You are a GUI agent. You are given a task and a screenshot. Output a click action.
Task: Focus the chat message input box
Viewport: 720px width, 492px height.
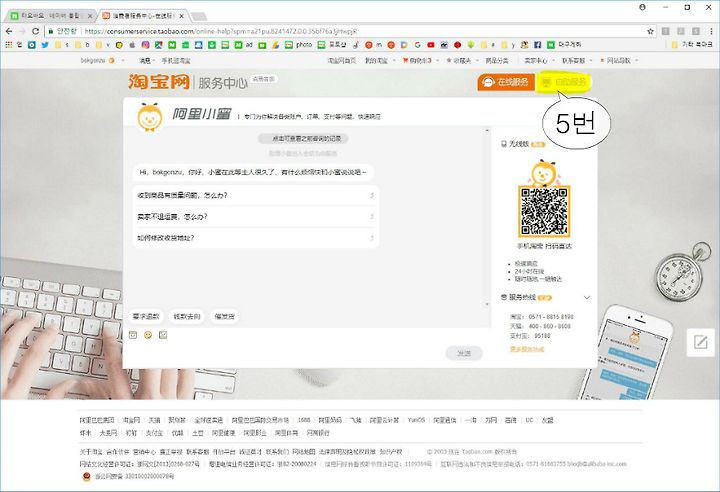tap(287, 351)
